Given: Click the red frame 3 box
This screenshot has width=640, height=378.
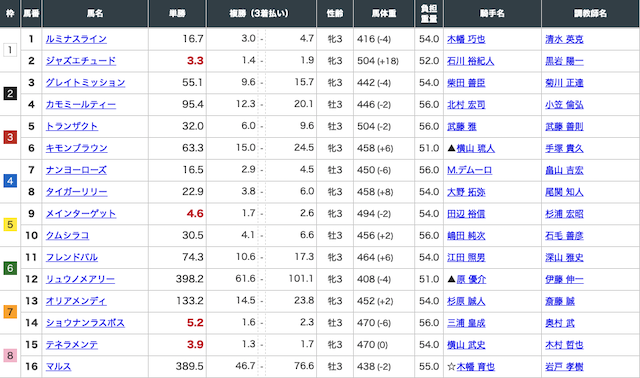Looking at the screenshot, I should [x=10, y=137].
